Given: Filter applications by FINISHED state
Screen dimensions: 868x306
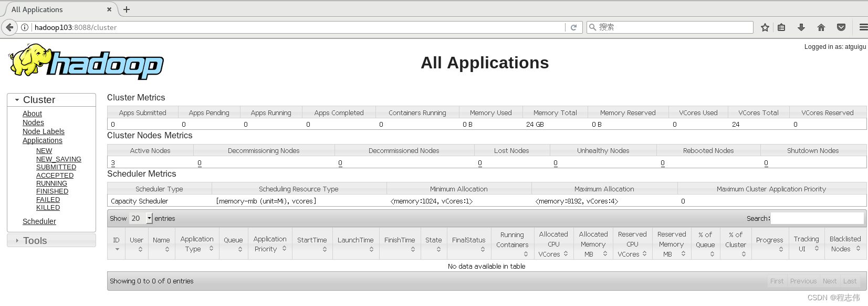Looking at the screenshot, I should [52, 191].
